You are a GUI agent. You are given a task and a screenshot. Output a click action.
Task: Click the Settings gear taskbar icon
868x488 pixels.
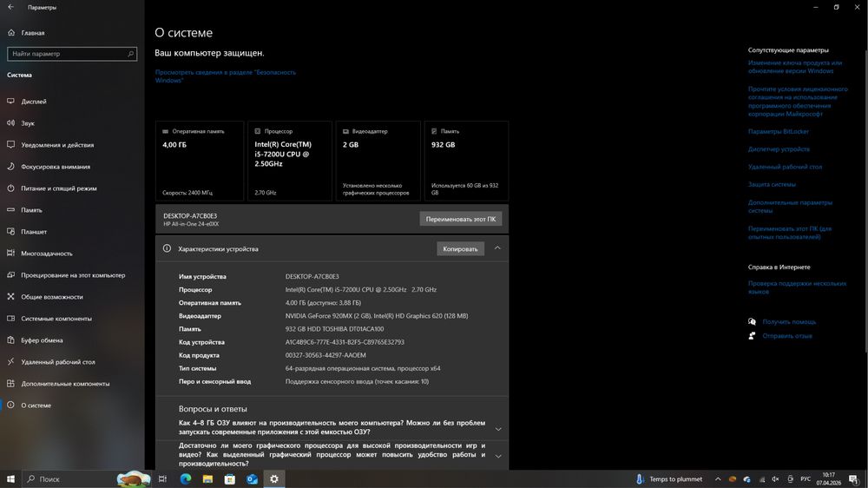coord(274,479)
